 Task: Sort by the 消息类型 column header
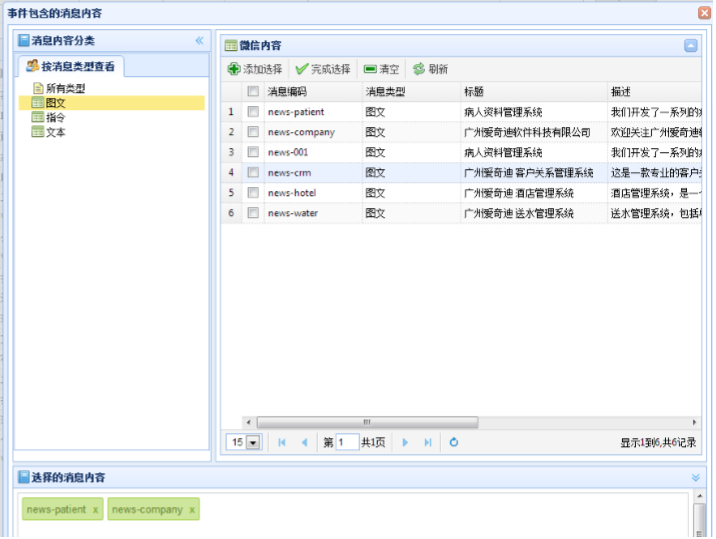pyautogui.click(x=411, y=91)
